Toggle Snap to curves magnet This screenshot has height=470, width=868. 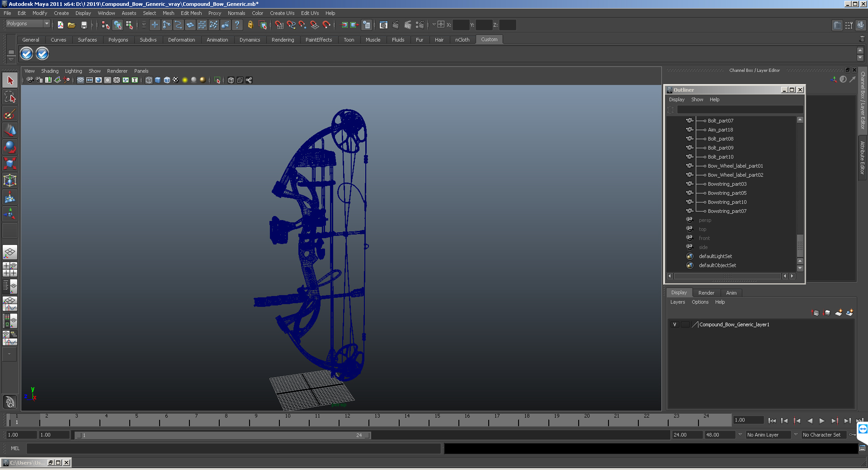tap(291, 25)
